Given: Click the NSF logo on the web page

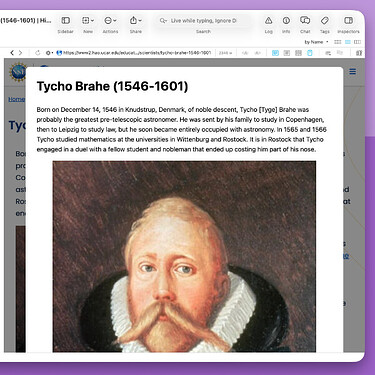Looking at the screenshot, I should 18,72.
